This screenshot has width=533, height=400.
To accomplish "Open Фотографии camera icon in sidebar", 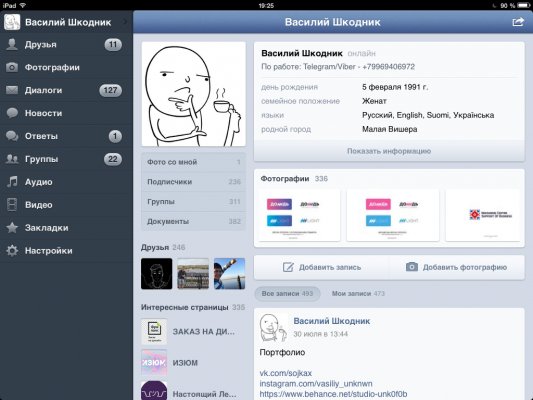I will tap(12, 67).
